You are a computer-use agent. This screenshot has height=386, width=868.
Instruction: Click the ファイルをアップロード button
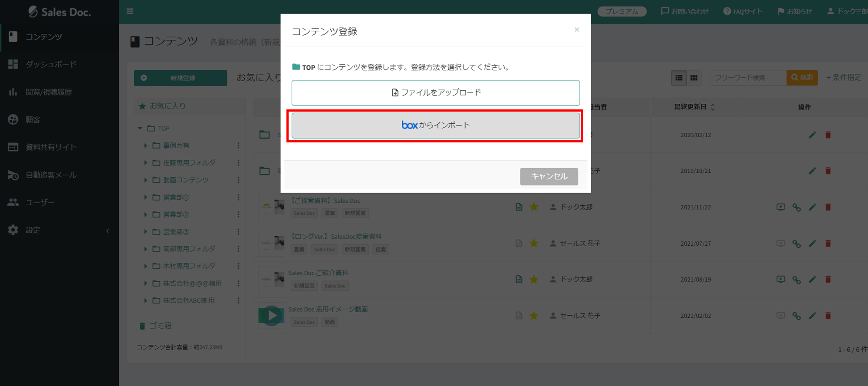(x=435, y=92)
